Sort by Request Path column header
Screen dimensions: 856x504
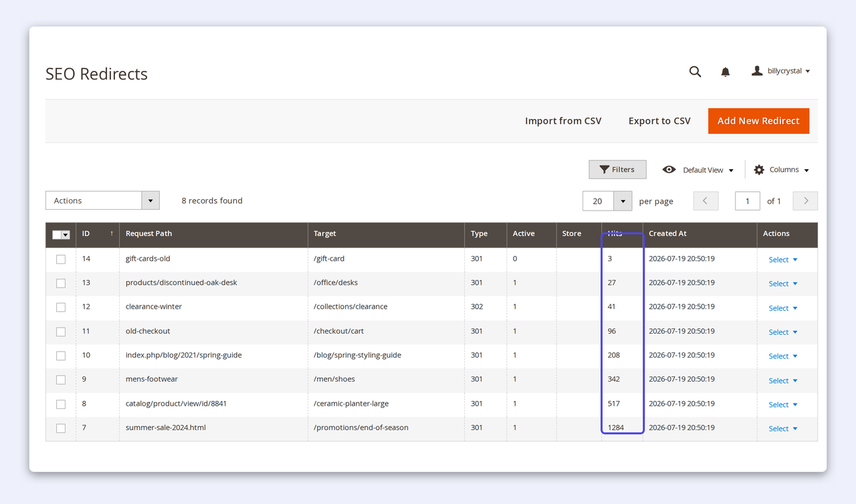[x=214, y=234]
